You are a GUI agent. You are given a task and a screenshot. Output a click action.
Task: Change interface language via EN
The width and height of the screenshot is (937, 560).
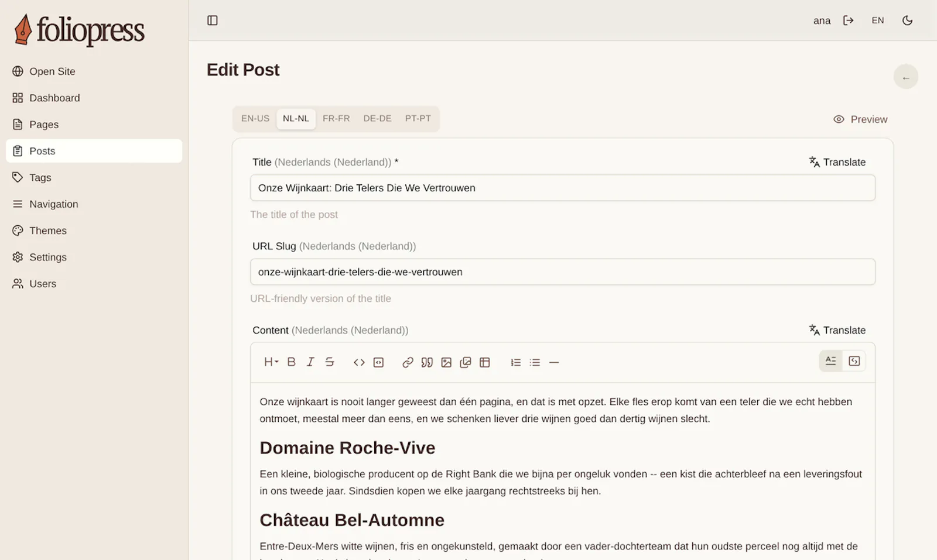[x=878, y=20]
